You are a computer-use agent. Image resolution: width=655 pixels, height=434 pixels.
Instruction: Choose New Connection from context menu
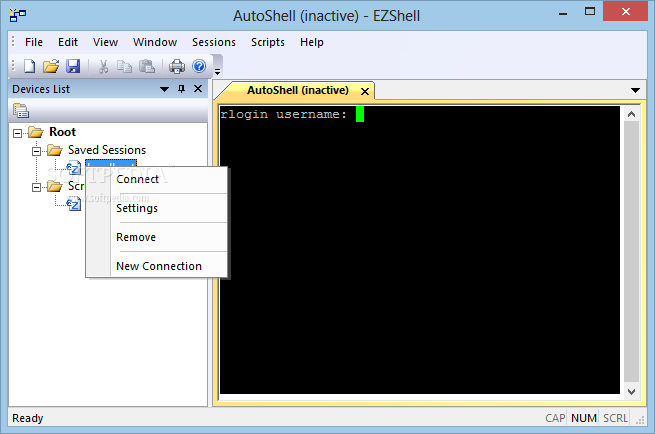click(157, 266)
